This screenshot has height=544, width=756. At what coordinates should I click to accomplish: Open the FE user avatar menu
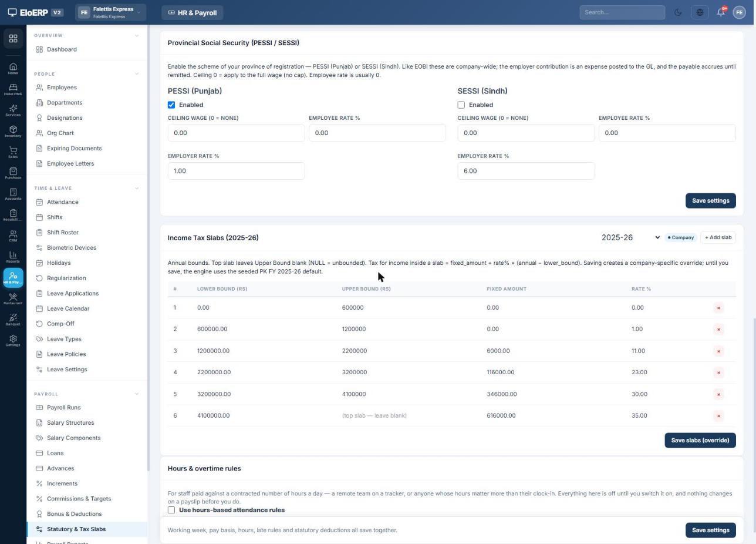(x=739, y=12)
